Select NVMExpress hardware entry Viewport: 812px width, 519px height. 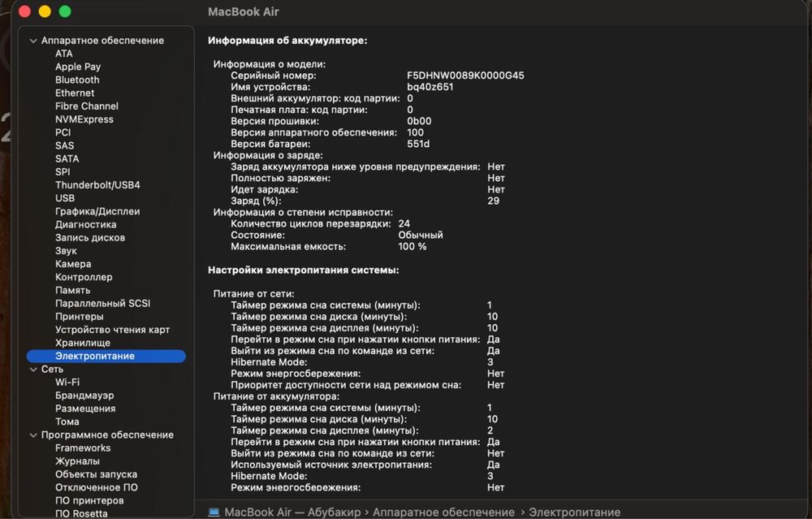click(84, 119)
